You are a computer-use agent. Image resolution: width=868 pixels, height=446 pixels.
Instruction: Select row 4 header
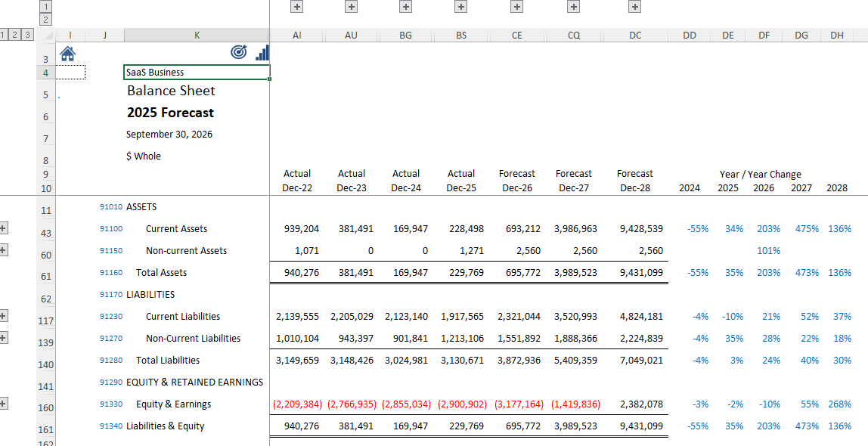click(46, 73)
